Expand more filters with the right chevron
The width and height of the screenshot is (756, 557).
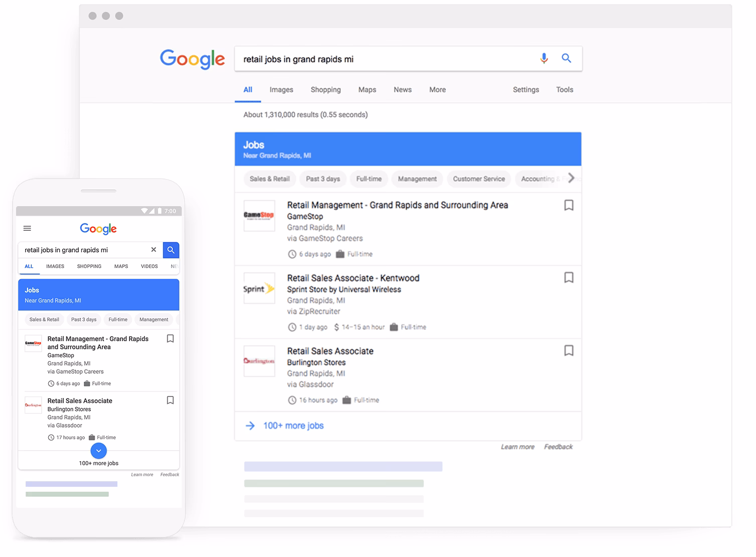click(x=571, y=178)
